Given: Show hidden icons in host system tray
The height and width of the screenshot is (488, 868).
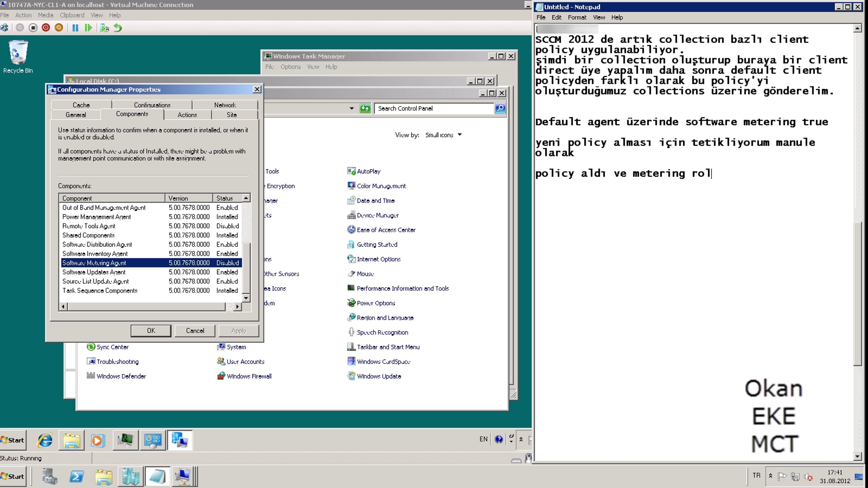Looking at the screenshot, I should coord(771,476).
